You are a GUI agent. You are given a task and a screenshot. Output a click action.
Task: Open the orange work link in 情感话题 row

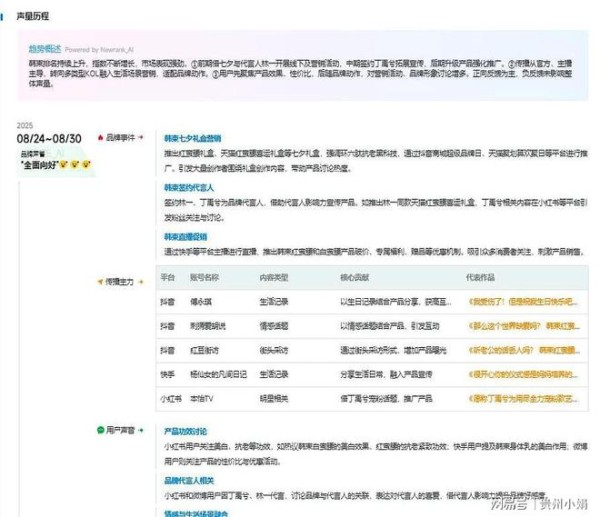(524, 326)
